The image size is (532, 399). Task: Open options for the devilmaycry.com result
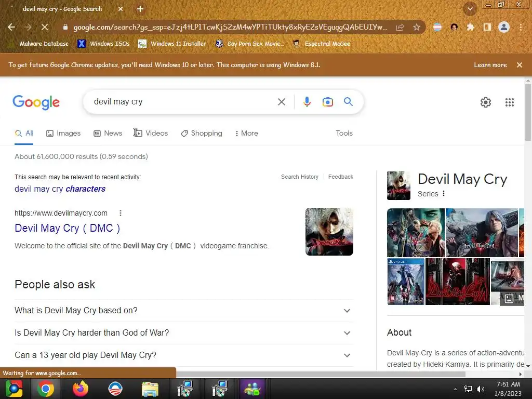coord(121,213)
